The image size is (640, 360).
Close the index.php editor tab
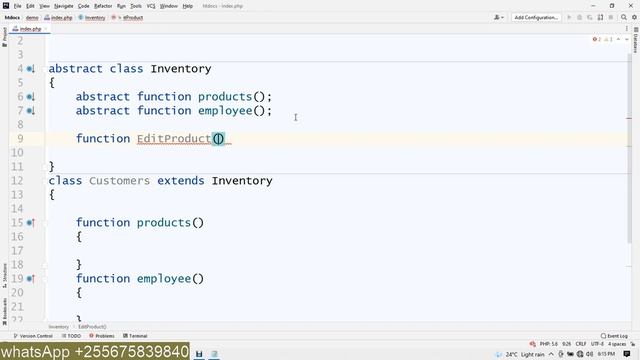46,29
